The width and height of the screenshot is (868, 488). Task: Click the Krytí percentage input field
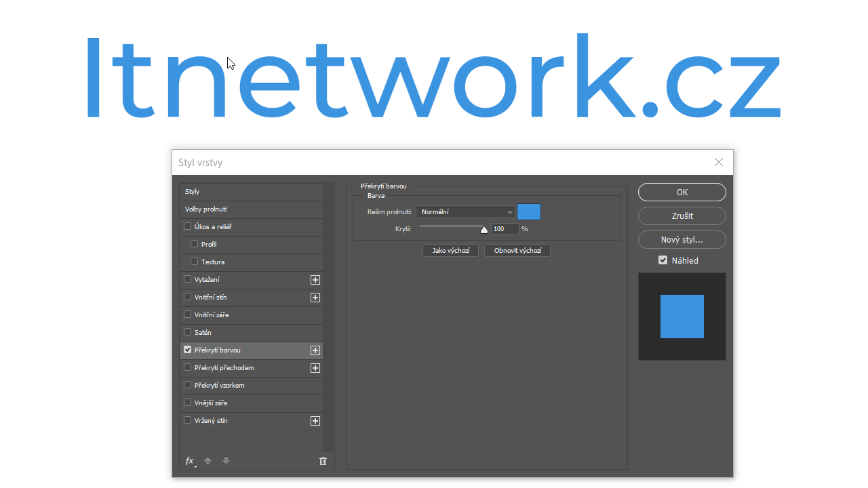[505, 229]
